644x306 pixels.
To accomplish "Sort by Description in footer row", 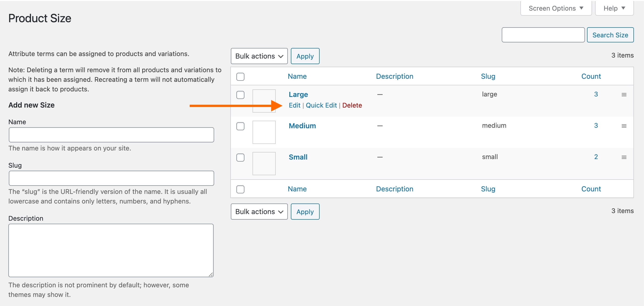I will coord(395,189).
